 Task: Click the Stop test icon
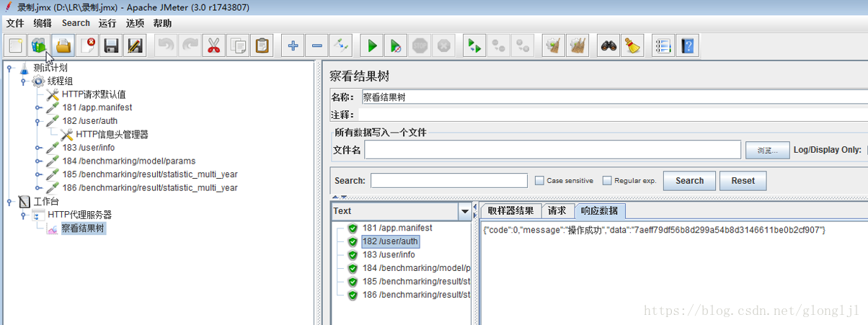pos(420,46)
